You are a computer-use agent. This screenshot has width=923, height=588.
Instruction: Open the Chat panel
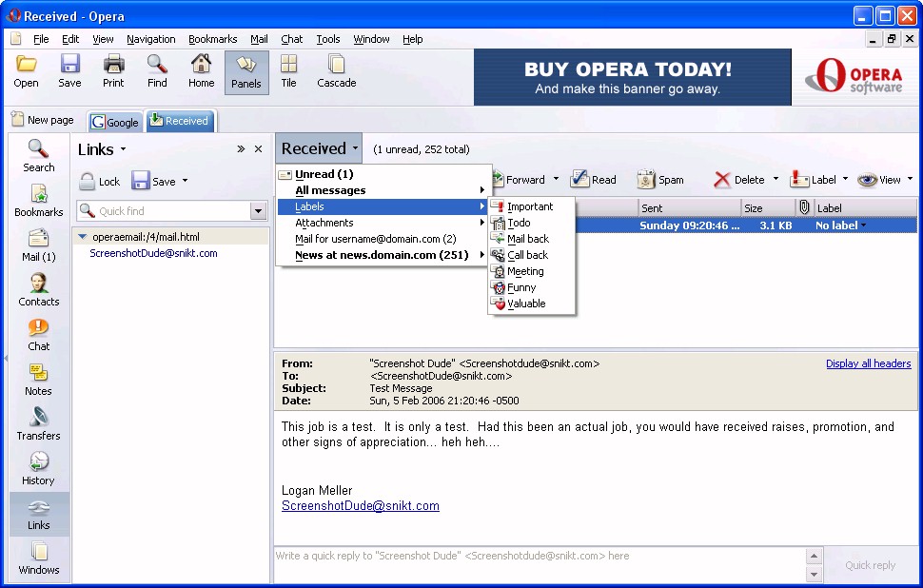38,335
